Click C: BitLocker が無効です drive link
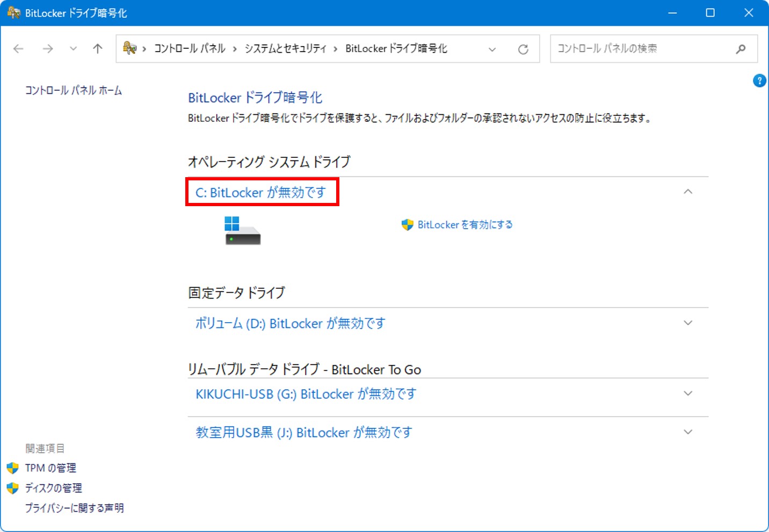Screen dimensions: 769x532 click(261, 192)
